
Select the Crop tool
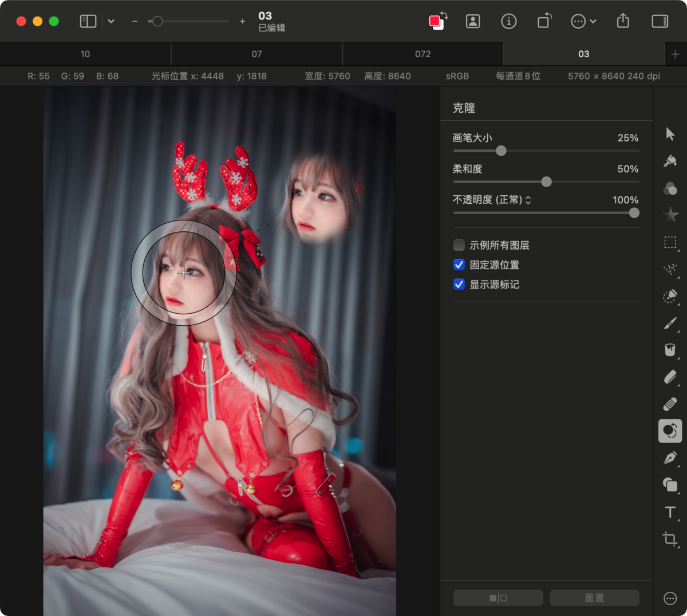pos(670,539)
